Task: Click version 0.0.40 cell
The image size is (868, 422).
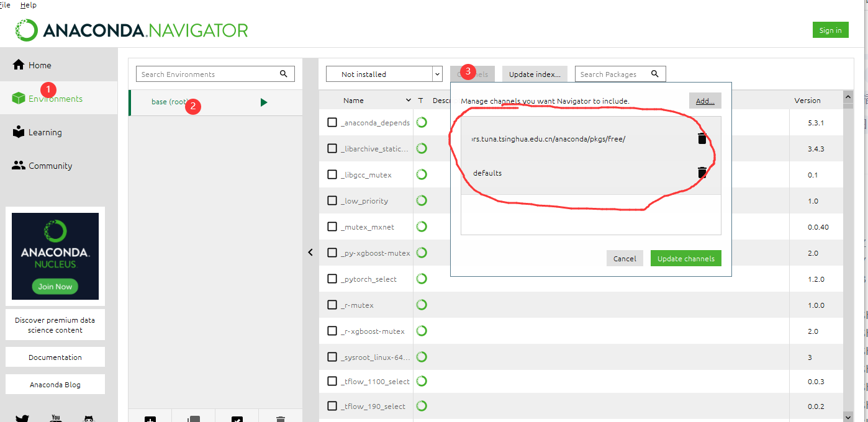Action: [818, 227]
